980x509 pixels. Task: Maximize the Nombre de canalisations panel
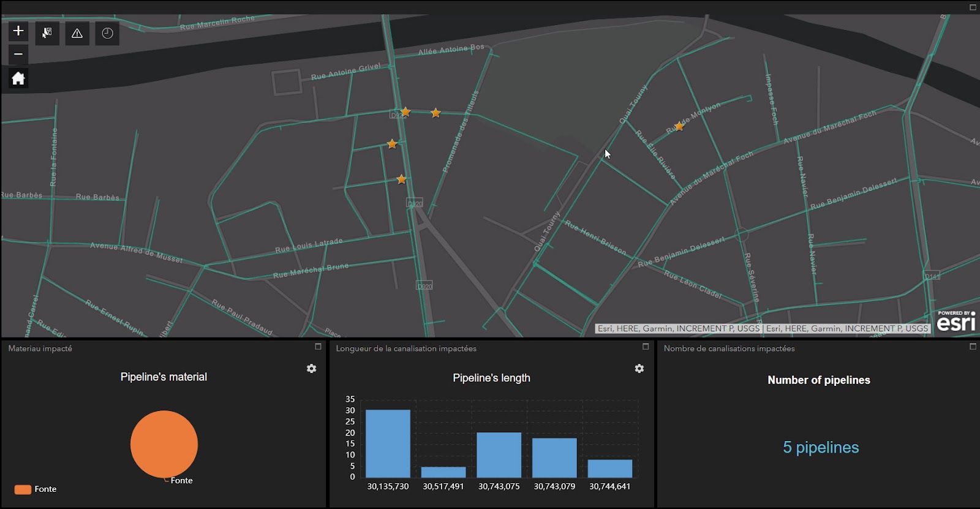point(973,347)
